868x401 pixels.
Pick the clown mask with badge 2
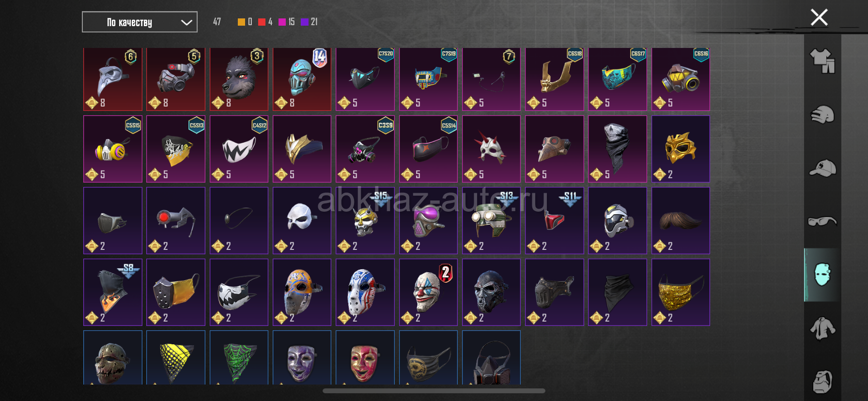pos(428,292)
